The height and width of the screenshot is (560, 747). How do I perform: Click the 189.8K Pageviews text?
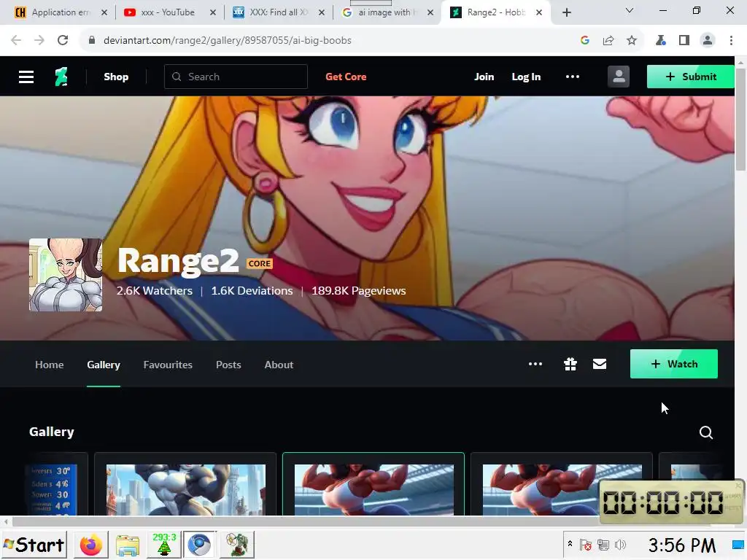point(358,290)
